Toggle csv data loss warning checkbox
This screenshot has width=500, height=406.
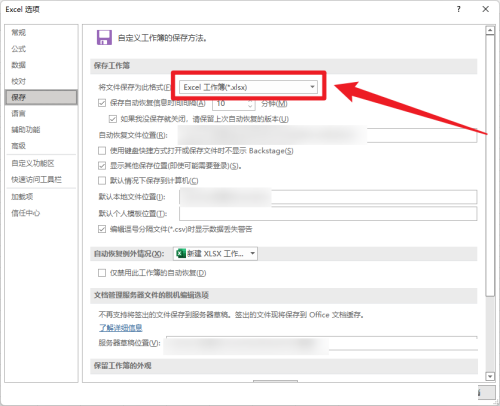pos(102,229)
